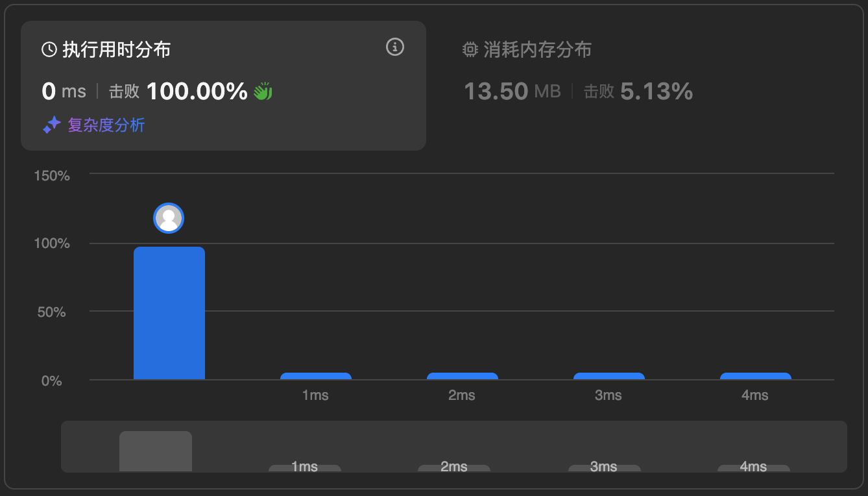Viewport: 868px width, 496px height.
Task: Click the 0% y-axis label
Action: tap(52, 381)
